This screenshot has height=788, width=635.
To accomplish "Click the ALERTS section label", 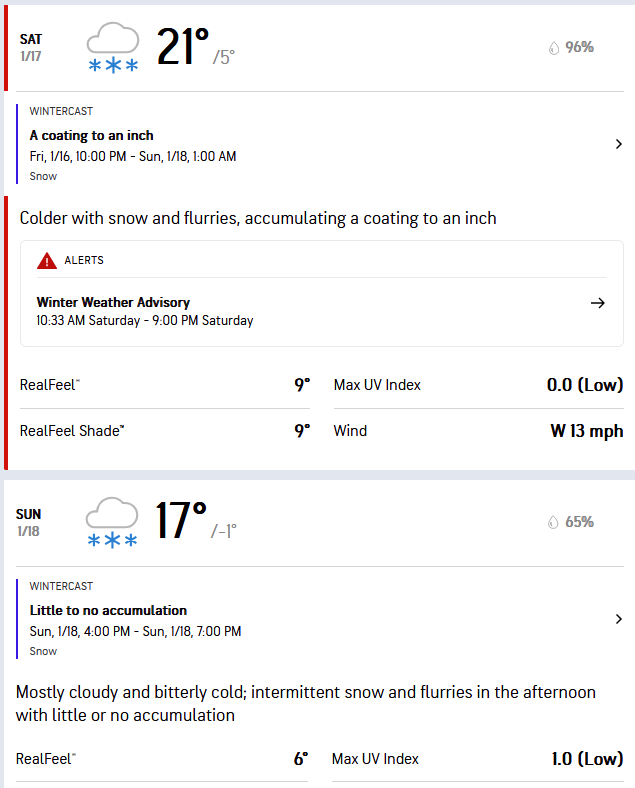I will tap(84, 261).
